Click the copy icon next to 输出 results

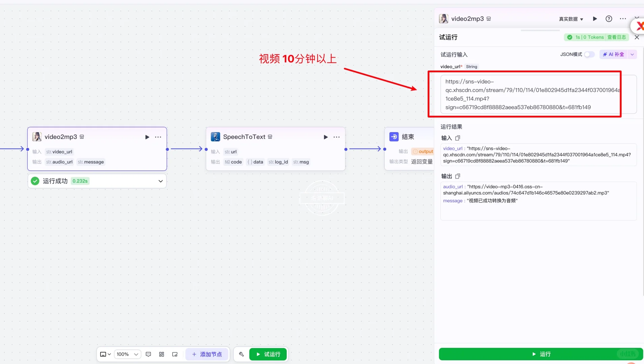point(458,176)
